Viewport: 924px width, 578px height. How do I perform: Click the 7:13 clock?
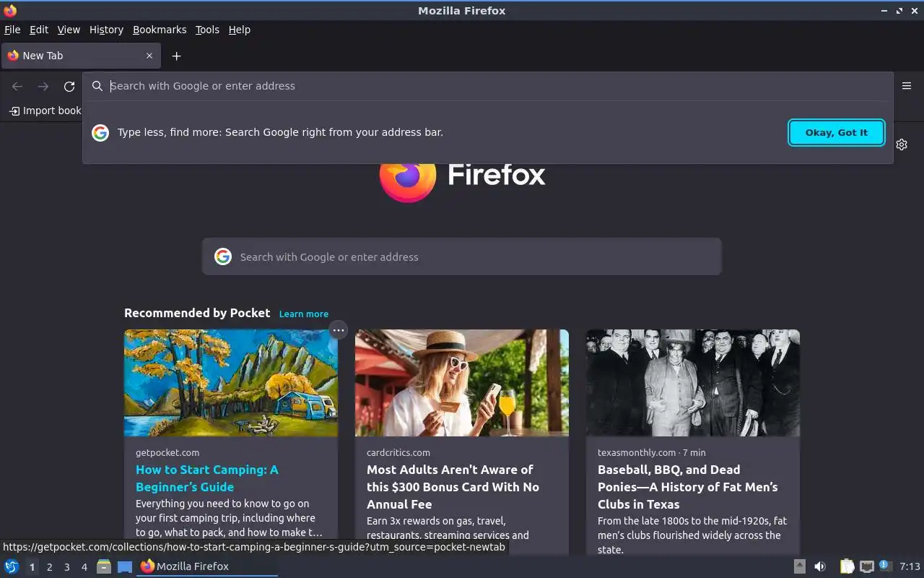(910, 566)
